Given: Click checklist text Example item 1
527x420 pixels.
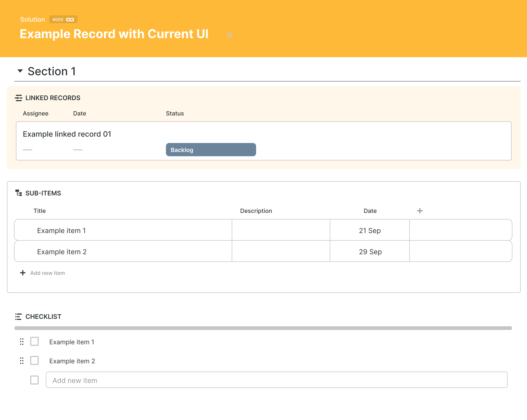Looking at the screenshot, I should click(72, 342).
